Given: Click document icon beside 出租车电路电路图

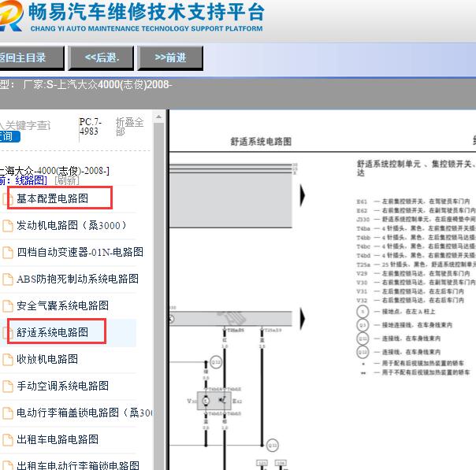Looking at the screenshot, I should [x=8, y=439].
